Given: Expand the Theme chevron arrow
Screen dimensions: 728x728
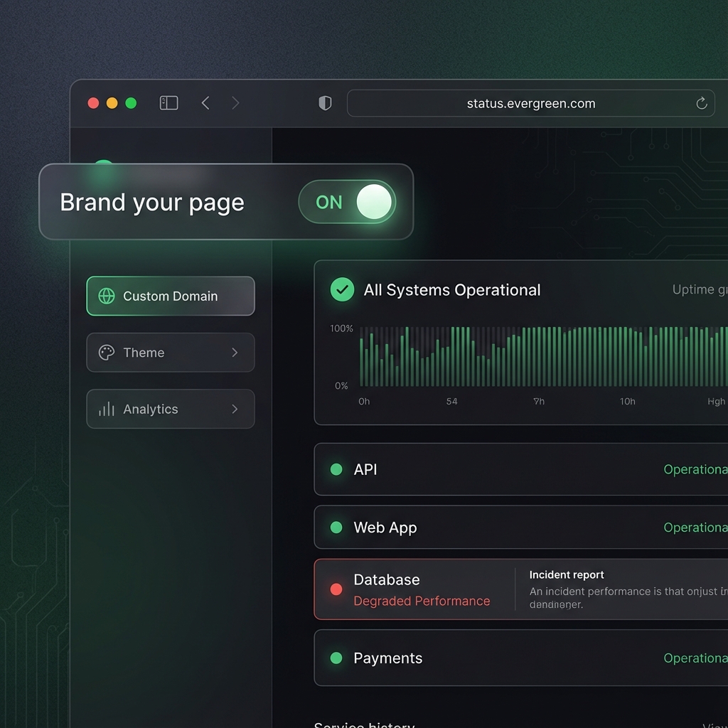Looking at the screenshot, I should click(235, 353).
